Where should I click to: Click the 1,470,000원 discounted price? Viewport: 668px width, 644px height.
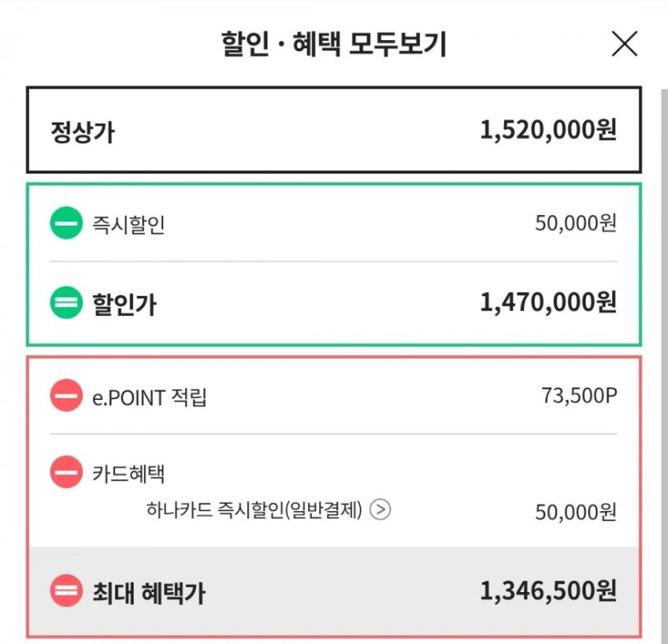tap(548, 302)
